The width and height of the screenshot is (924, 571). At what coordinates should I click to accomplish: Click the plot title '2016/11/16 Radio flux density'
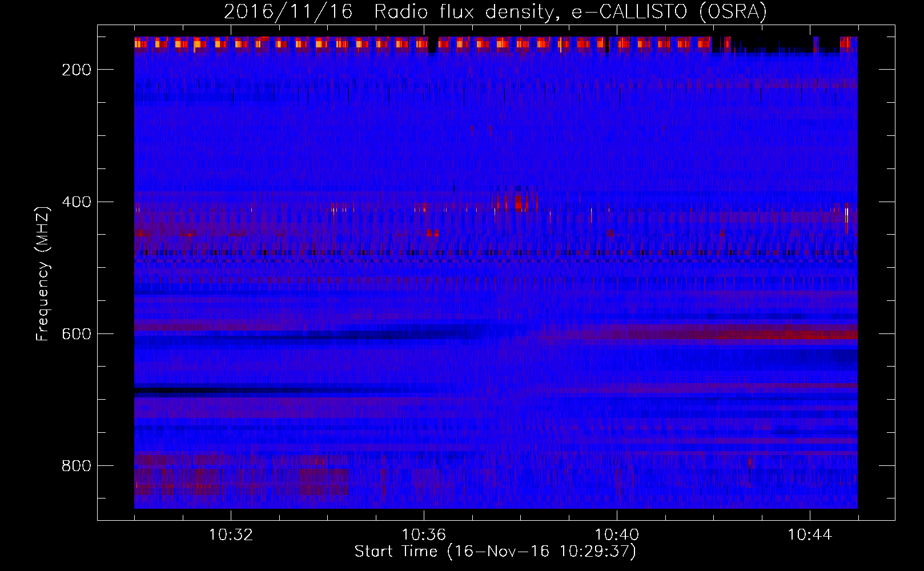click(x=389, y=12)
